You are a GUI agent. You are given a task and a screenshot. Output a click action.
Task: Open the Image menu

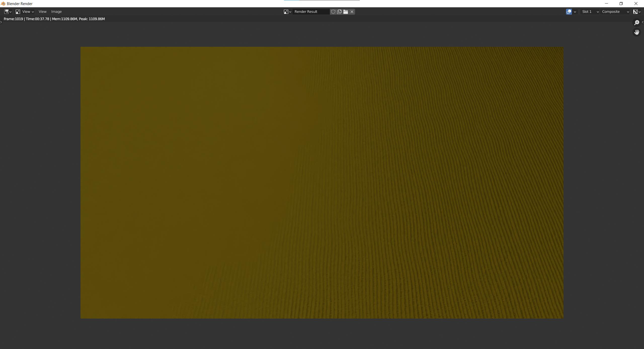click(56, 12)
